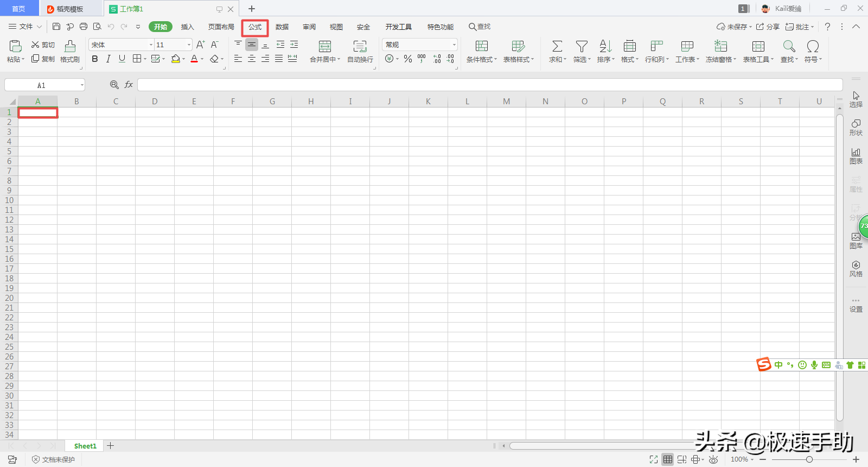The height and width of the screenshot is (467, 868).
Task: Click the Print icon in quick access toolbar
Action: [x=84, y=26]
